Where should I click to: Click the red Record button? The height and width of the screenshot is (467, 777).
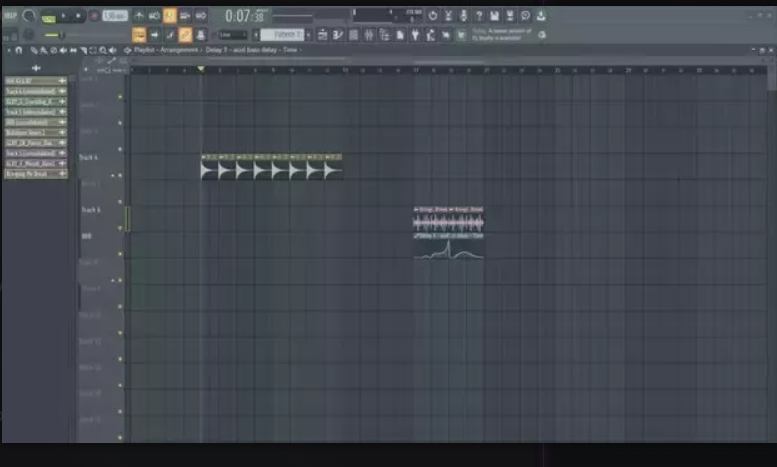[x=93, y=16]
